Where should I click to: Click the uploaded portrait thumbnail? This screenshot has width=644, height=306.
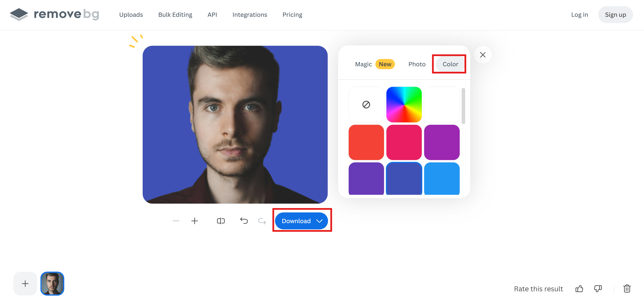(52, 283)
